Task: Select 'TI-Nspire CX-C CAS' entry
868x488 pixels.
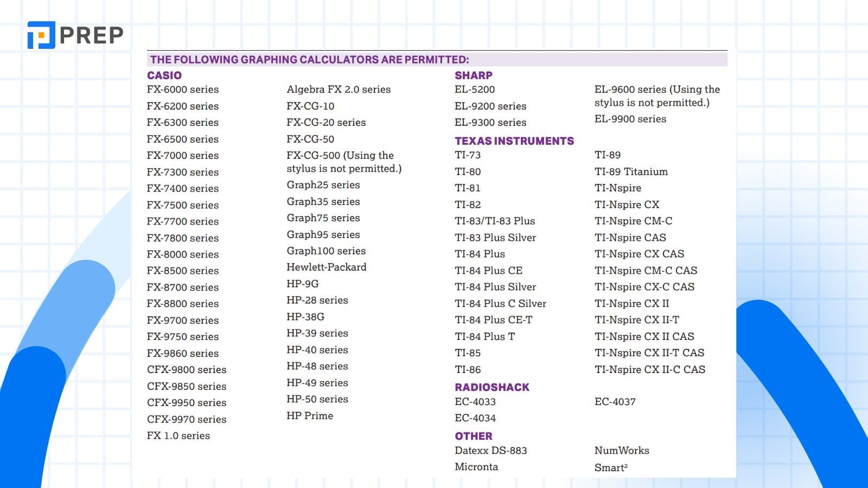Action: [x=644, y=287]
